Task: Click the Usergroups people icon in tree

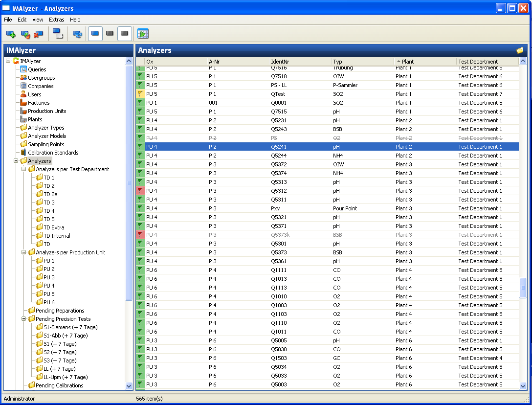Action: 23,78
